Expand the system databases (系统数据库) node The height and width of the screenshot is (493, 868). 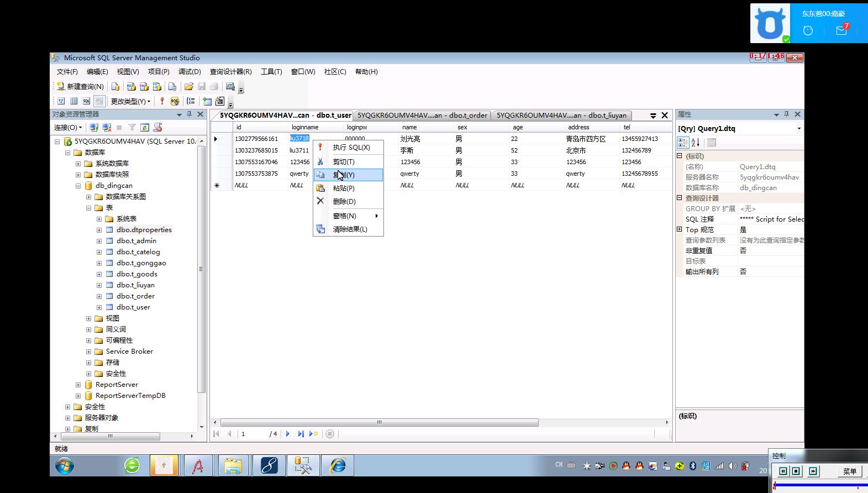tap(78, 164)
